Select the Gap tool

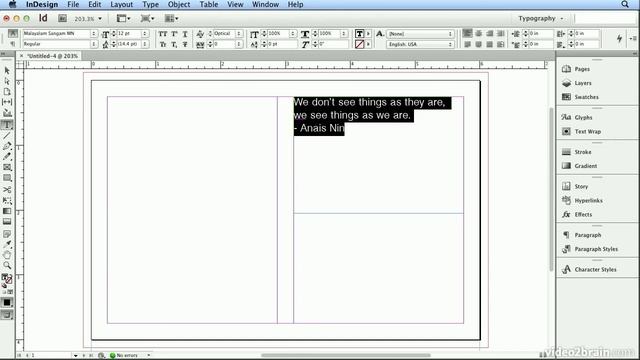coord(7,102)
